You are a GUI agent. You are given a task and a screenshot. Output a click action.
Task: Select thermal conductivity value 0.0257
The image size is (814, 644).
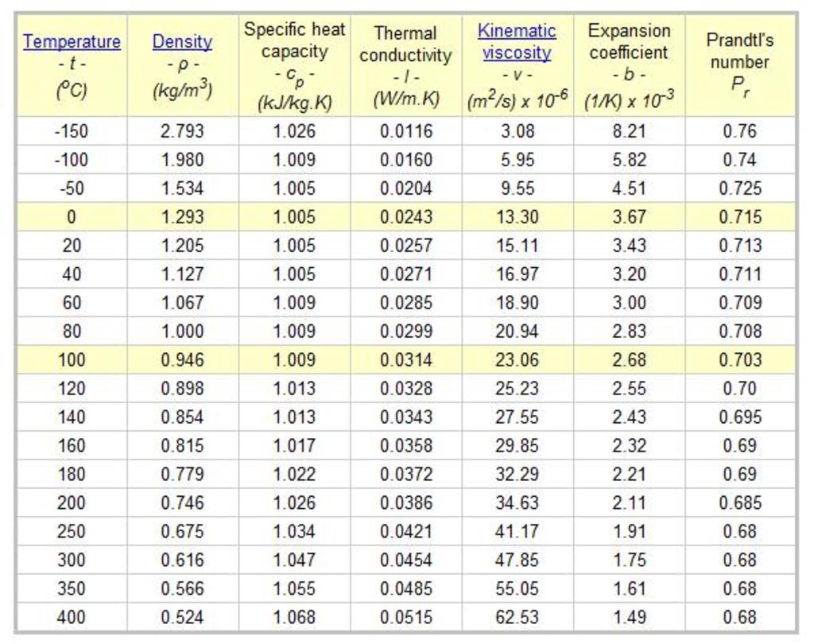pos(405,246)
